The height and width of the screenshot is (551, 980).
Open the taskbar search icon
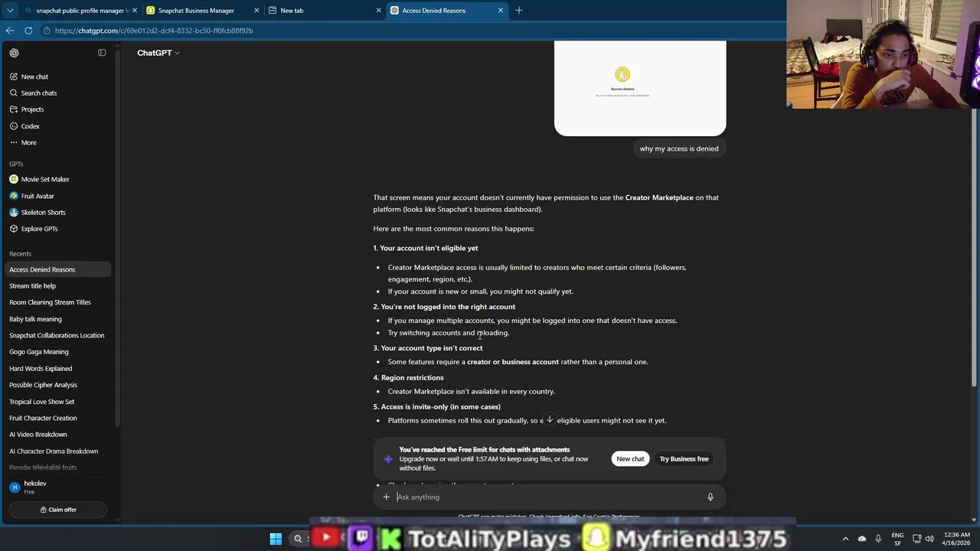point(298,539)
